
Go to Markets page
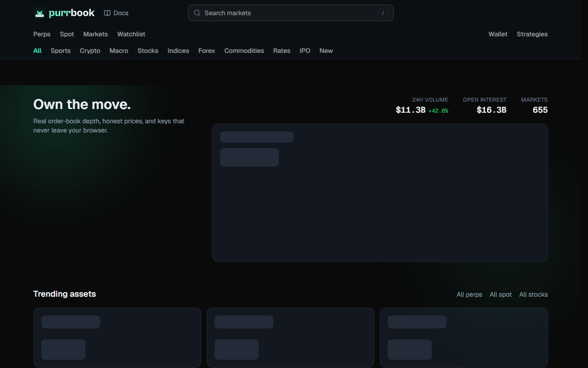click(96, 34)
